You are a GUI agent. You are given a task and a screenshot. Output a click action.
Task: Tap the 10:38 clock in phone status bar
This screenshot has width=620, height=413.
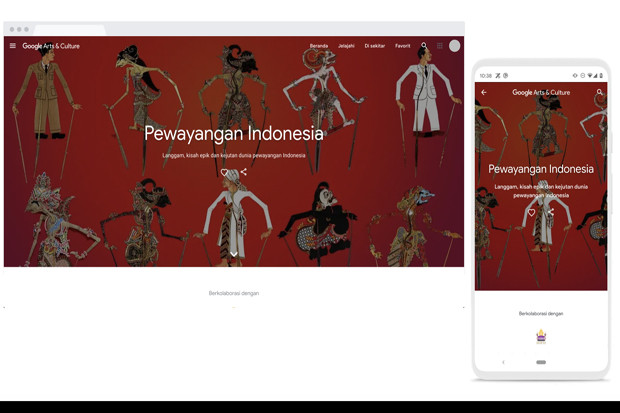[x=486, y=76]
